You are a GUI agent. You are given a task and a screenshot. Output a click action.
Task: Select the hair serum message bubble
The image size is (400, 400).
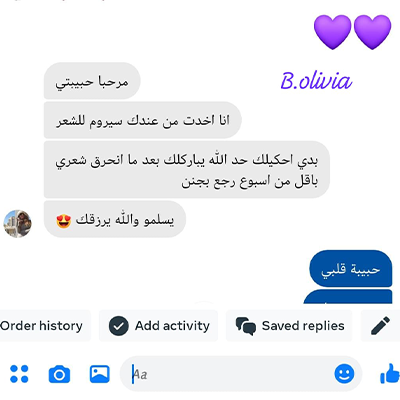143,120
